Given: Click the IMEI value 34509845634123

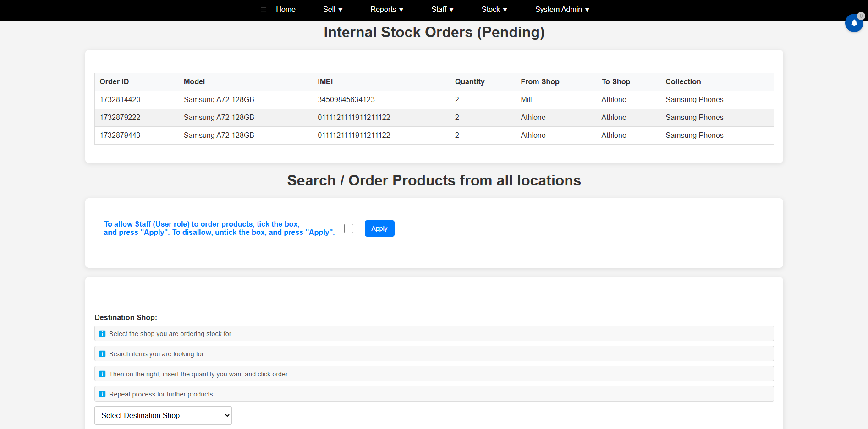Looking at the screenshot, I should (x=346, y=100).
